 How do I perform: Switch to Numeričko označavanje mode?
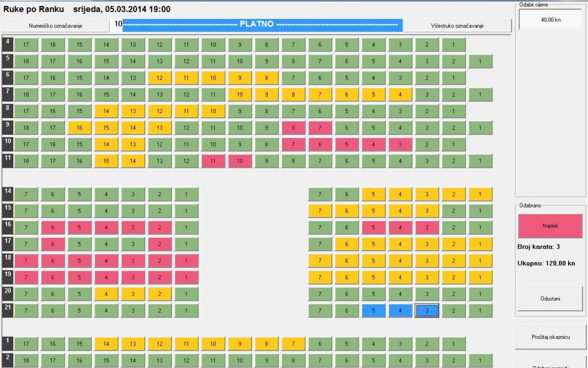coord(56,26)
